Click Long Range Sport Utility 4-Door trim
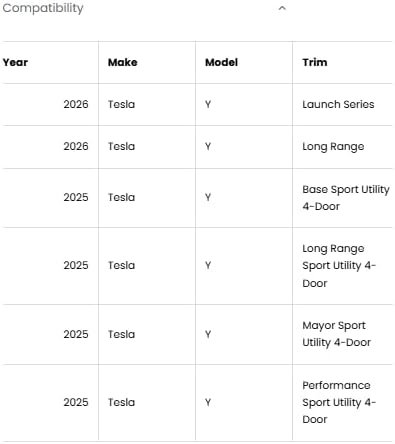 pyautogui.click(x=339, y=266)
